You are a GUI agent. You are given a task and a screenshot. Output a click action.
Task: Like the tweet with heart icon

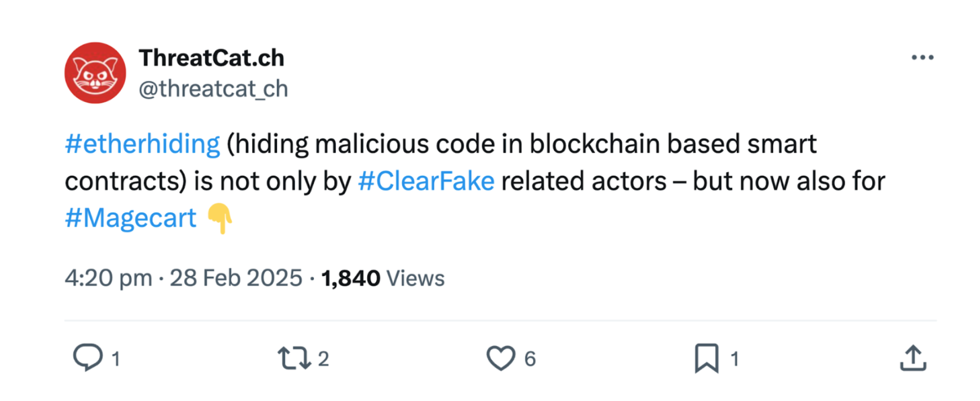tap(500, 358)
